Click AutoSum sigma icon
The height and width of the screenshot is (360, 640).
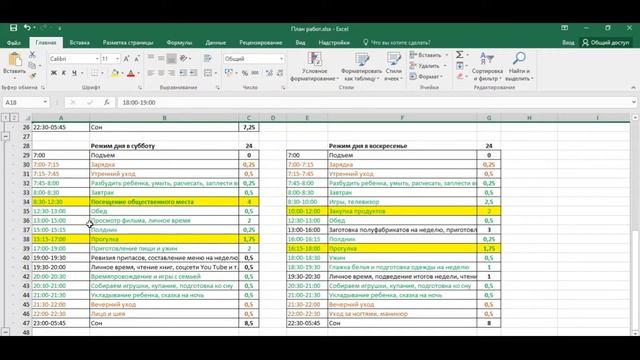pyautogui.click(x=460, y=55)
